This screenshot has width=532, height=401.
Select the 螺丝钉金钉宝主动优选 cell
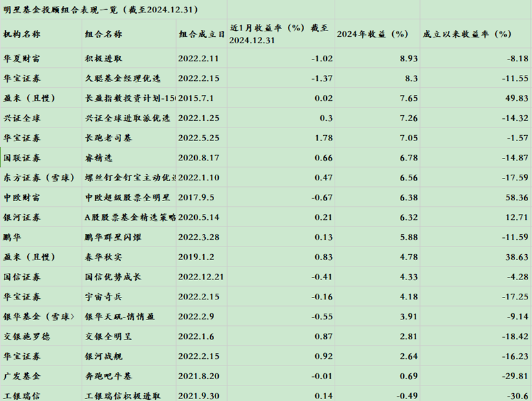(x=130, y=178)
